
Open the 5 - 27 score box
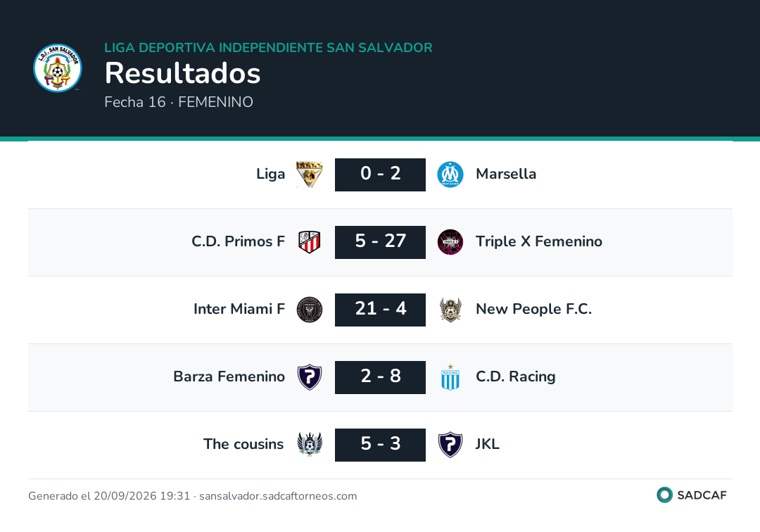point(380,242)
